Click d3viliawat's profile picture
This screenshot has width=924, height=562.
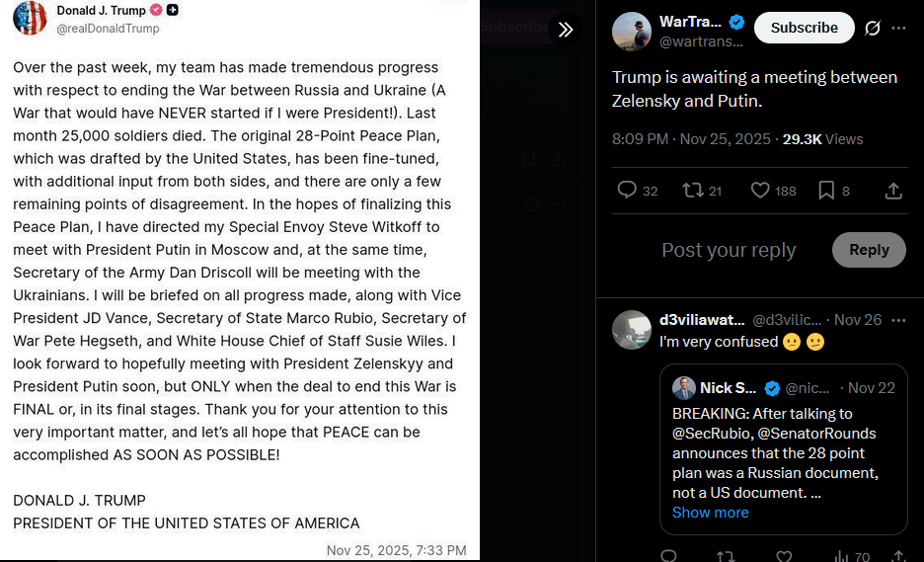[x=632, y=330]
